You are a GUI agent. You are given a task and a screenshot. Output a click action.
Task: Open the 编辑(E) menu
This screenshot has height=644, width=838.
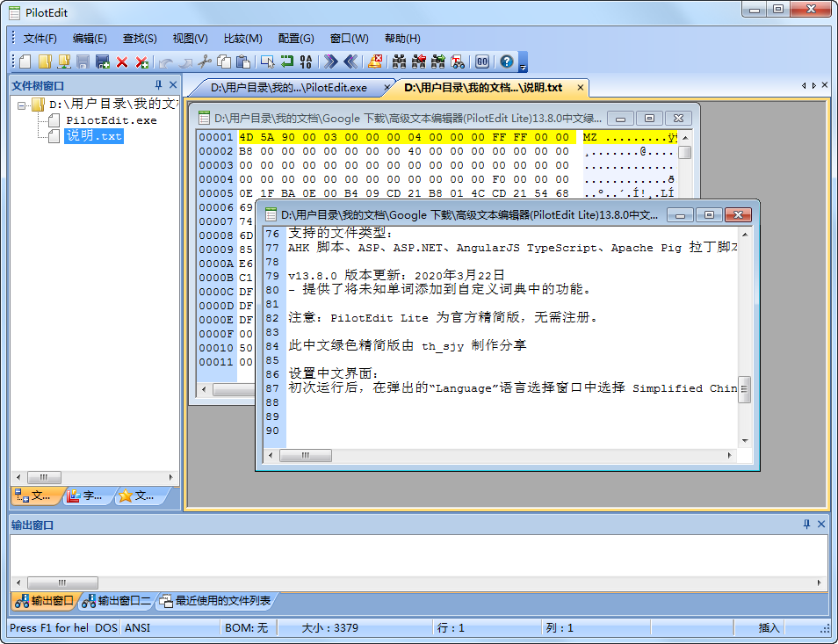pyautogui.click(x=90, y=39)
